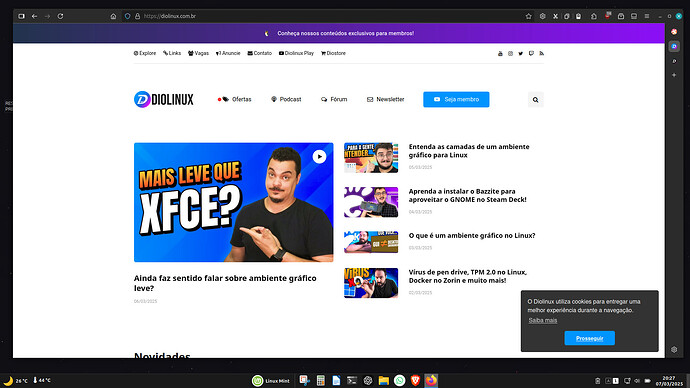690x388 pixels.
Task: Play the 'Mais leve que XFCE?' video
Action: coord(319,157)
